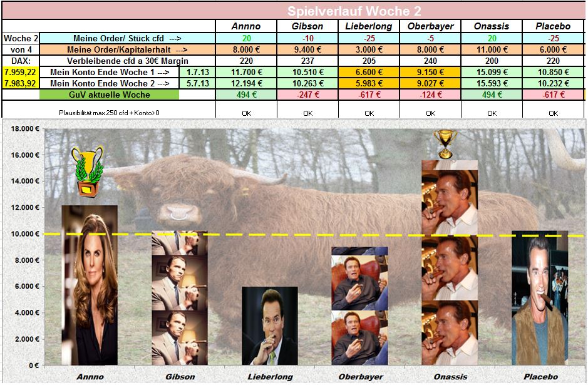Click the 'Meine Order/ Stück cfd --->' row label
Screen dimensions: 588x385
point(127,38)
